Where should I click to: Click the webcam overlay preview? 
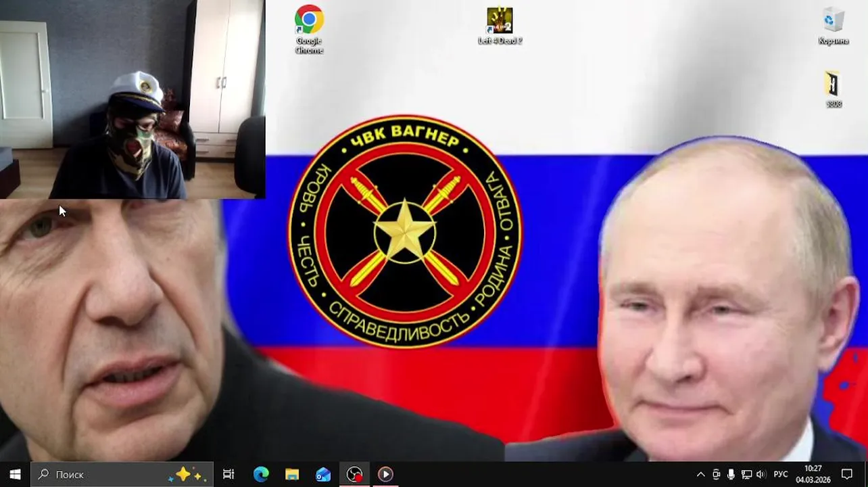132,99
